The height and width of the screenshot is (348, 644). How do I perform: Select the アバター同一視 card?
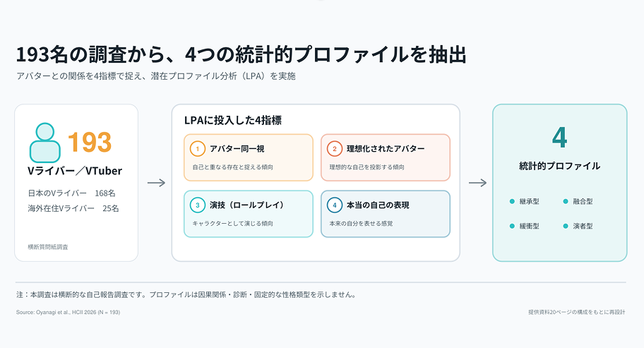pos(249,157)
